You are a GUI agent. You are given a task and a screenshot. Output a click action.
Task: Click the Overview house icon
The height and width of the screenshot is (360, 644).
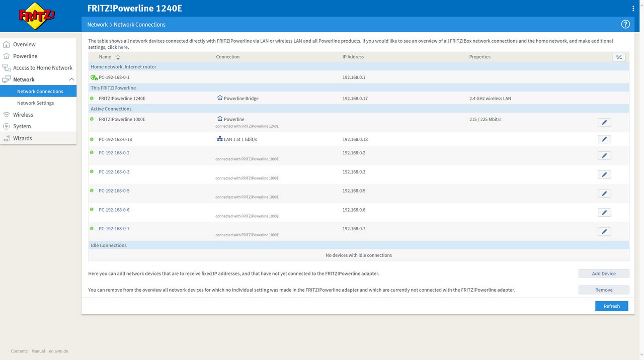(x=7, y=44)
